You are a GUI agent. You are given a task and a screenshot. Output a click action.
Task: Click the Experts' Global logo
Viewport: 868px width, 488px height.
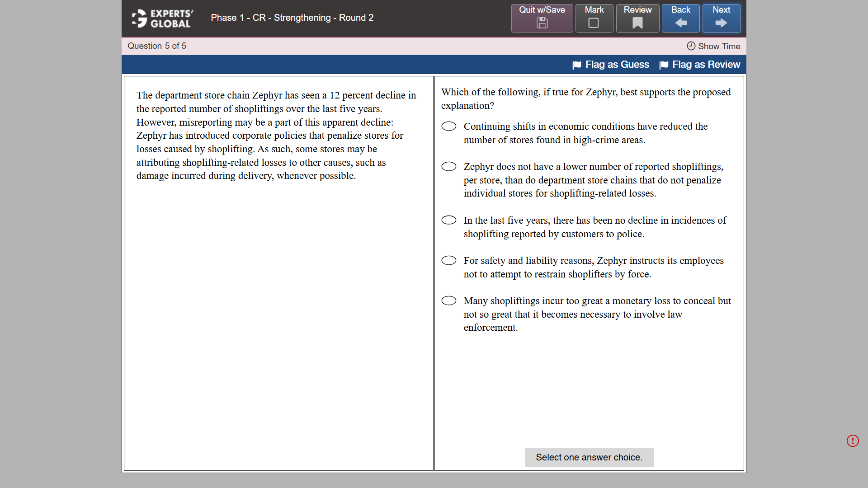click(161, 18)
